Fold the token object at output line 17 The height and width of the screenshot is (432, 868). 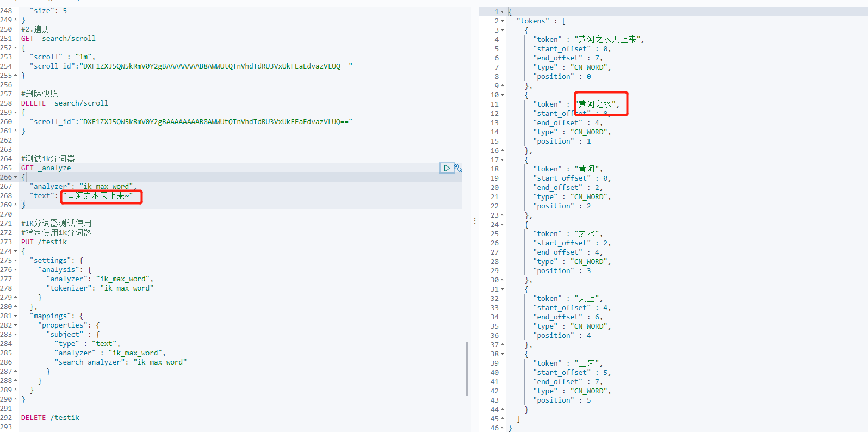(503, 160)
